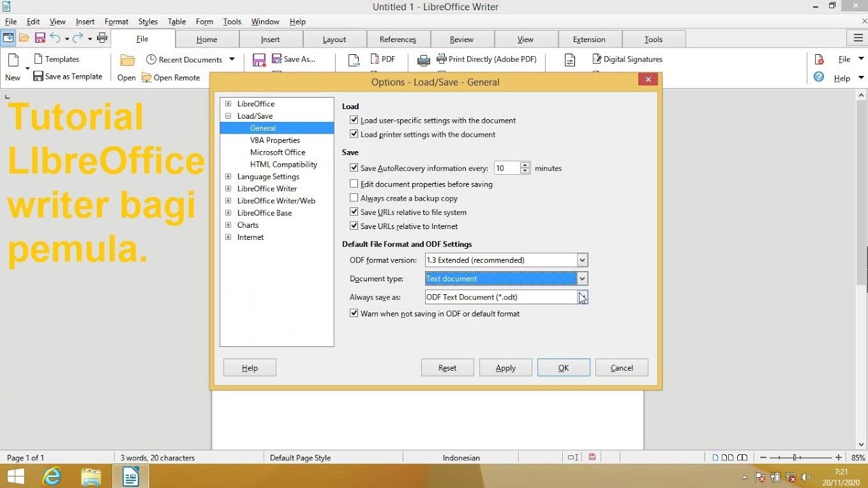
Task: Click the zoom slider in the status bar
Action: tap(800, 457)
